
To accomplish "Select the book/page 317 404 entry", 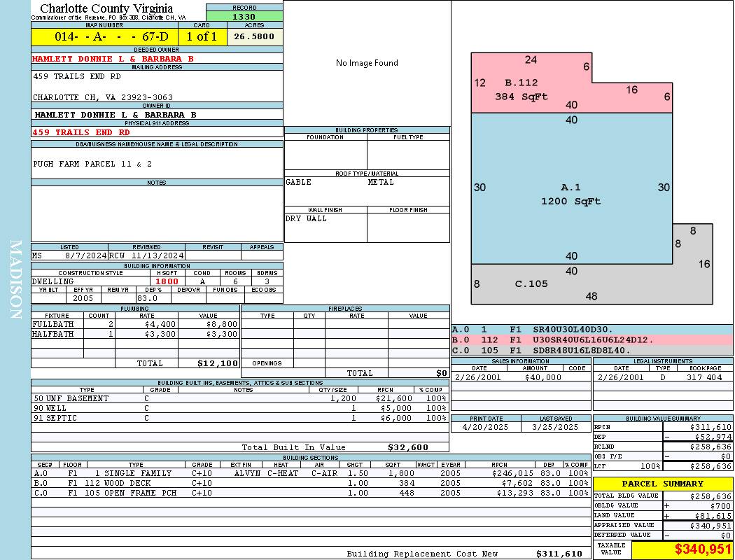I will pyautogui.click(x=705, y=377).
